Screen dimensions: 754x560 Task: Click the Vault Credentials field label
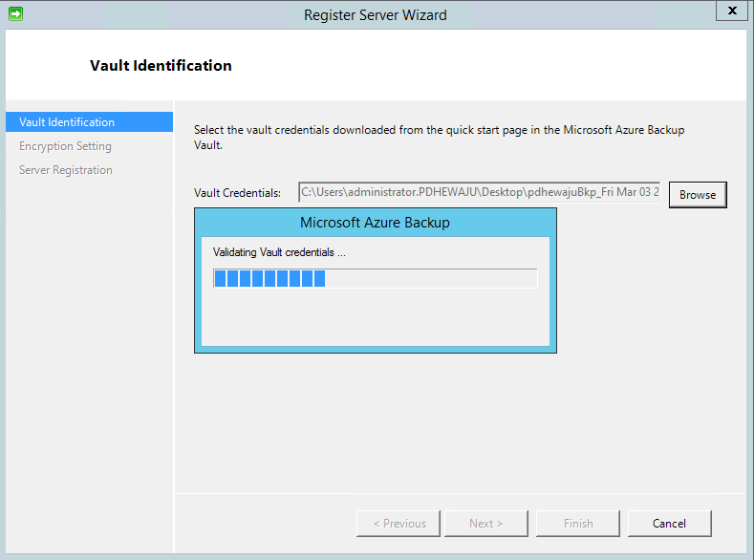(x=237, y=193)
